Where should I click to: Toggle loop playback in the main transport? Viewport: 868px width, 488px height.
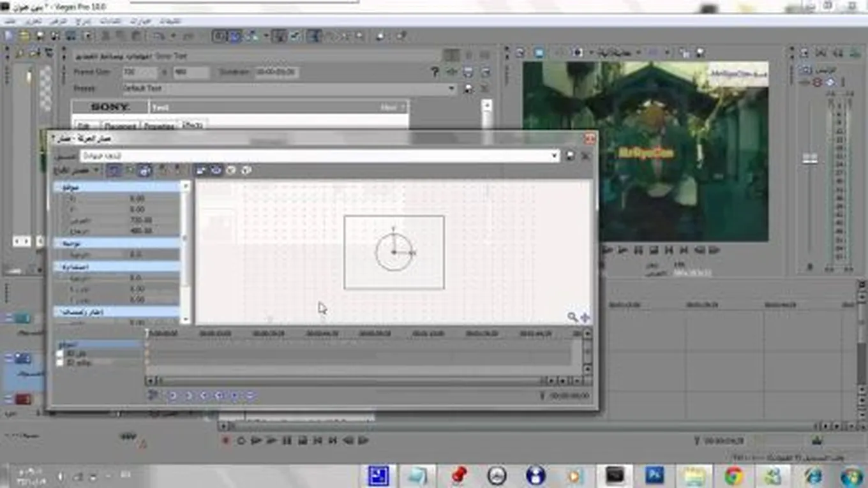(241, 440)
